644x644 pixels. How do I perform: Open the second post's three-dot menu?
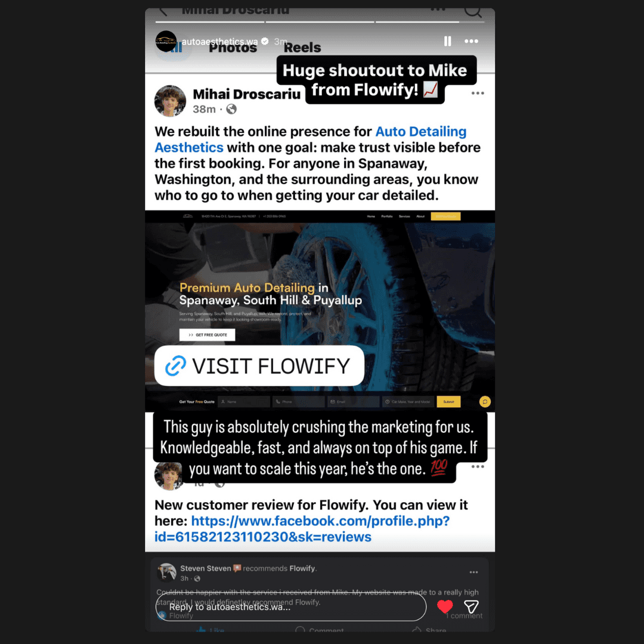click(x=478, y=466)
